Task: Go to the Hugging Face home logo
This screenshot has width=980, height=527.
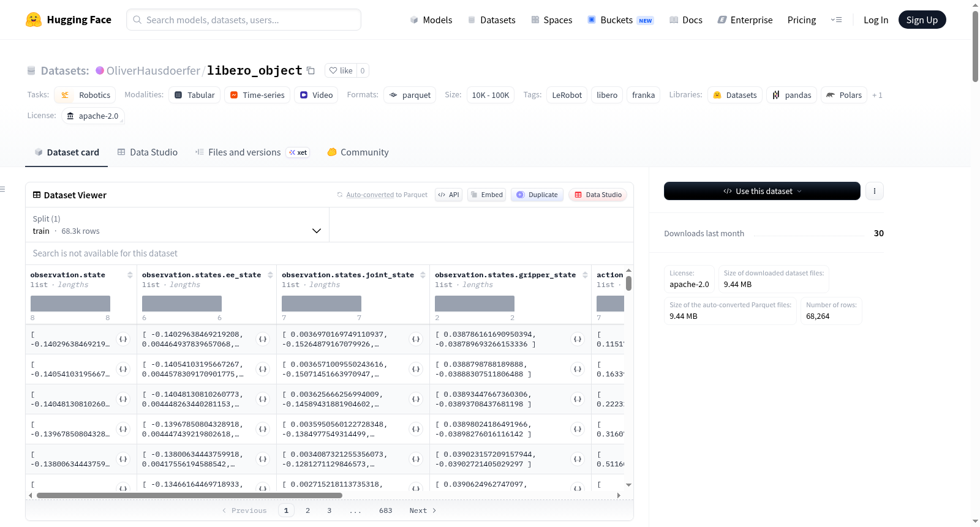Action: 69,20
